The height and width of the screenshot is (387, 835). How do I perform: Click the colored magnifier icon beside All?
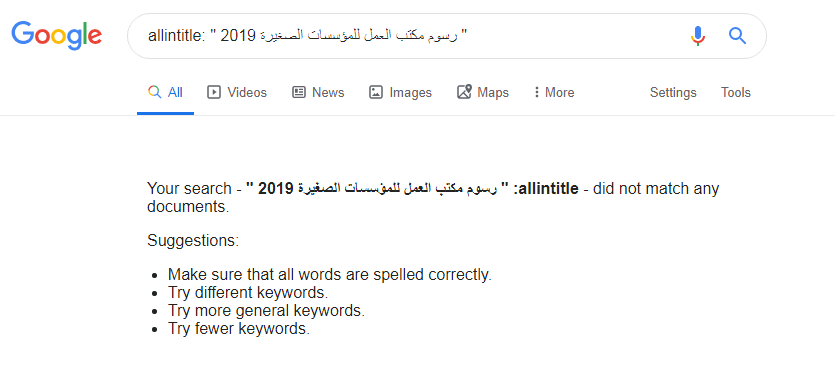[154, 92]
